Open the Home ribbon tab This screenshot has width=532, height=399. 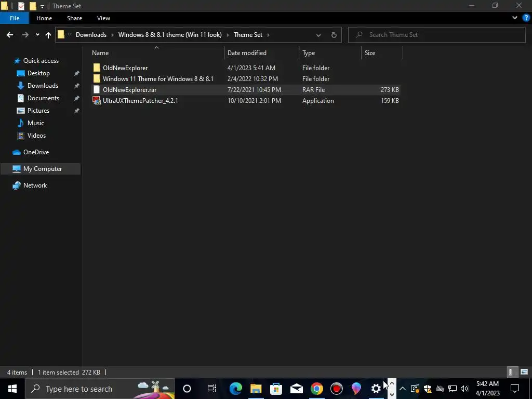pos(44,18)
